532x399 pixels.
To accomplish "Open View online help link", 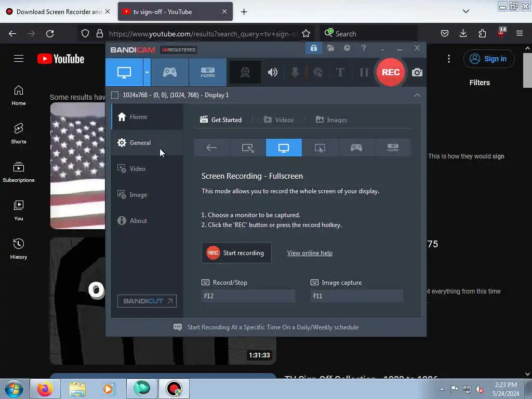I will [x=310, y=253].
